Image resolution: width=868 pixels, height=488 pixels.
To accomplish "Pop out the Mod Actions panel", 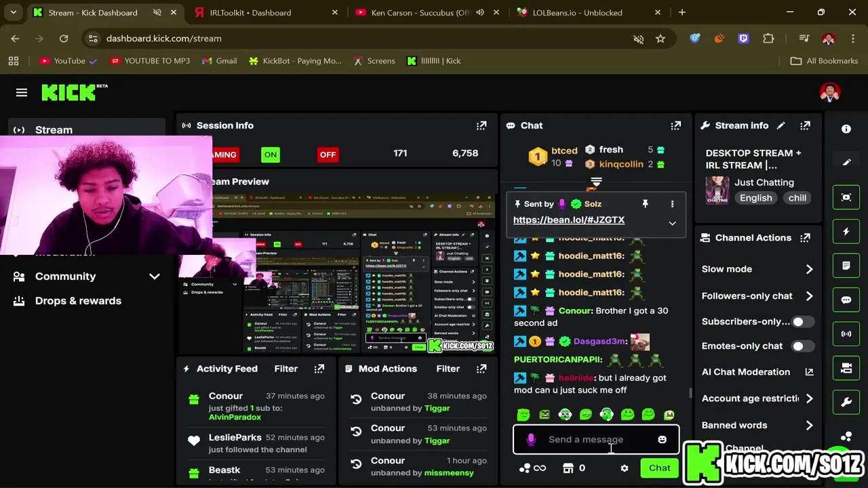I will (481, 369).
